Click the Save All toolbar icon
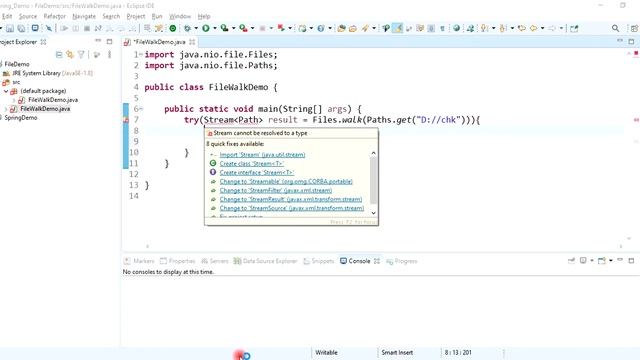This screenshot has width=640, height=360. [21, 28]
